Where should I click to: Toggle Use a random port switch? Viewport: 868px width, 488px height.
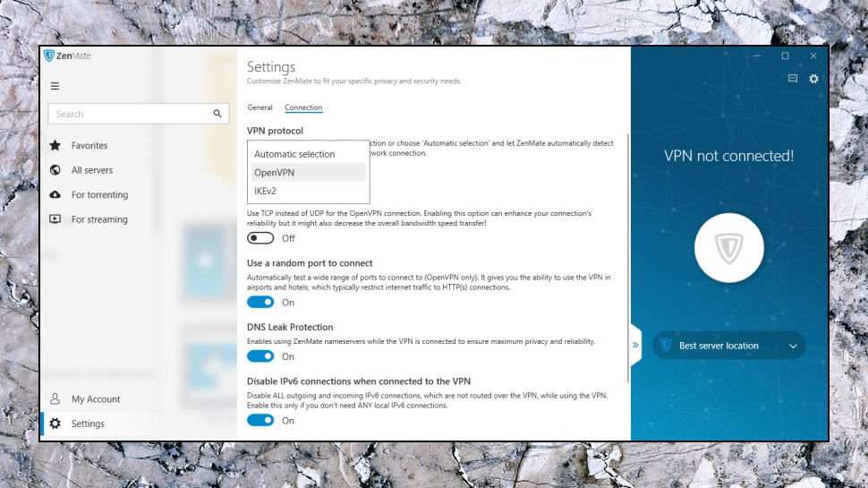[260, 303]
